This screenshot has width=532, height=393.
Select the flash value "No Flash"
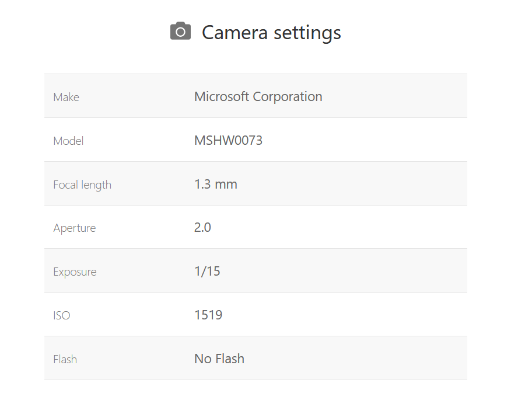pos(219,359)
